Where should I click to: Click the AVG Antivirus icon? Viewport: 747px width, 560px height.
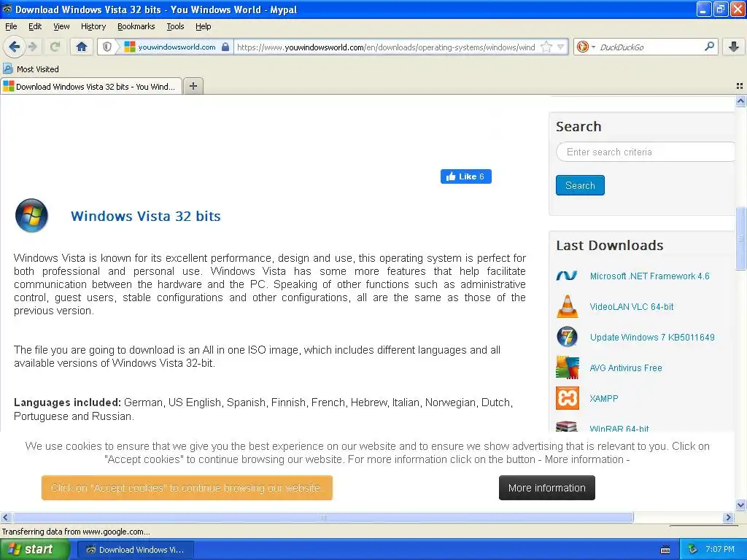[x=568, y=367]
